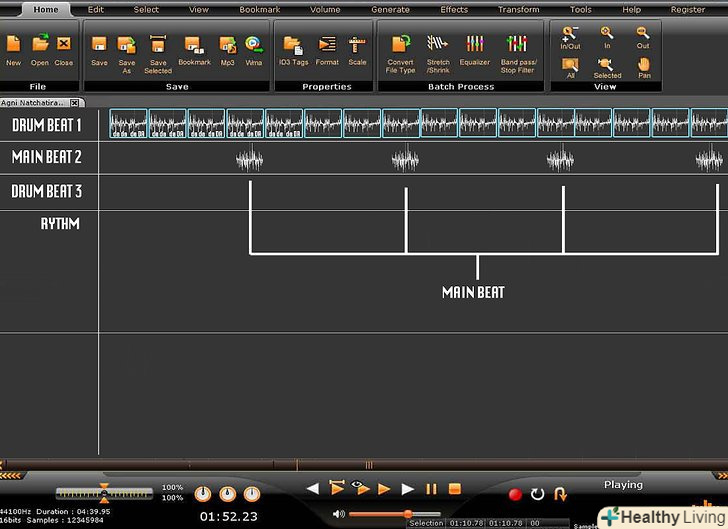
Task: Mute audio via the speaker icon
Action: 339,514
